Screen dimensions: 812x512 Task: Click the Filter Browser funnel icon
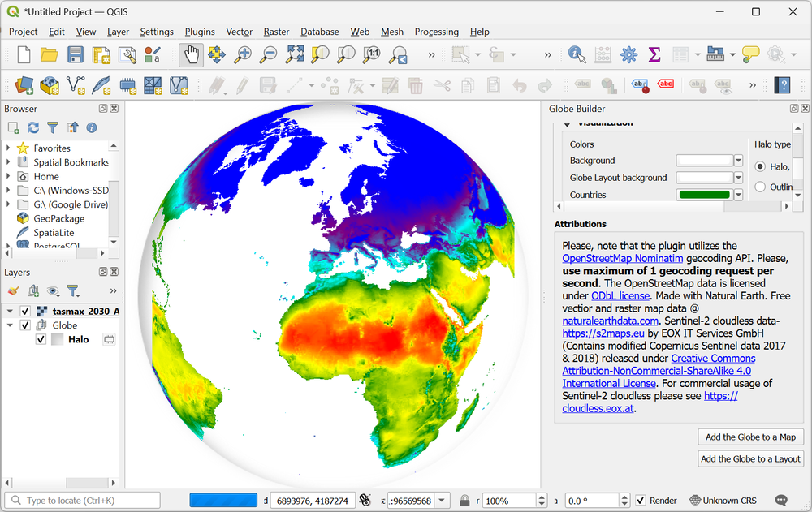[52, 127]
